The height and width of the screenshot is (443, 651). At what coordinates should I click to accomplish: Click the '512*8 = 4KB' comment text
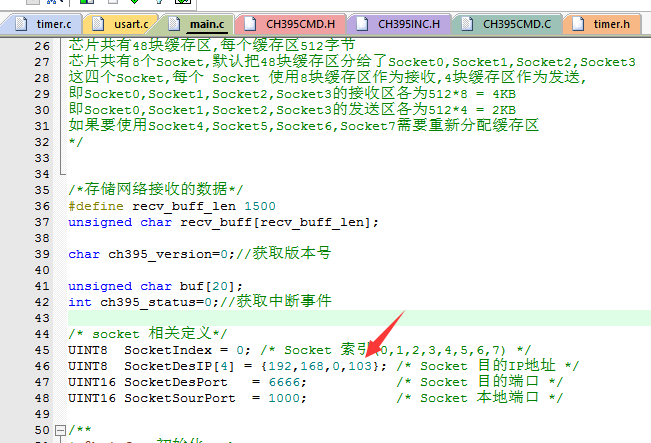tap(472, 94)
